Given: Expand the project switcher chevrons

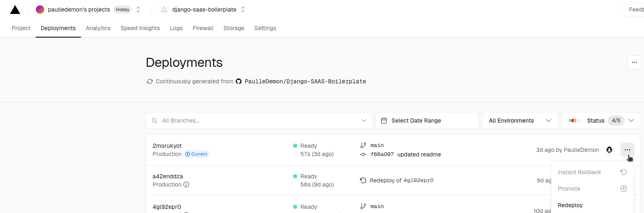Looking at the screenshot, I should click(x=243, y=9).
